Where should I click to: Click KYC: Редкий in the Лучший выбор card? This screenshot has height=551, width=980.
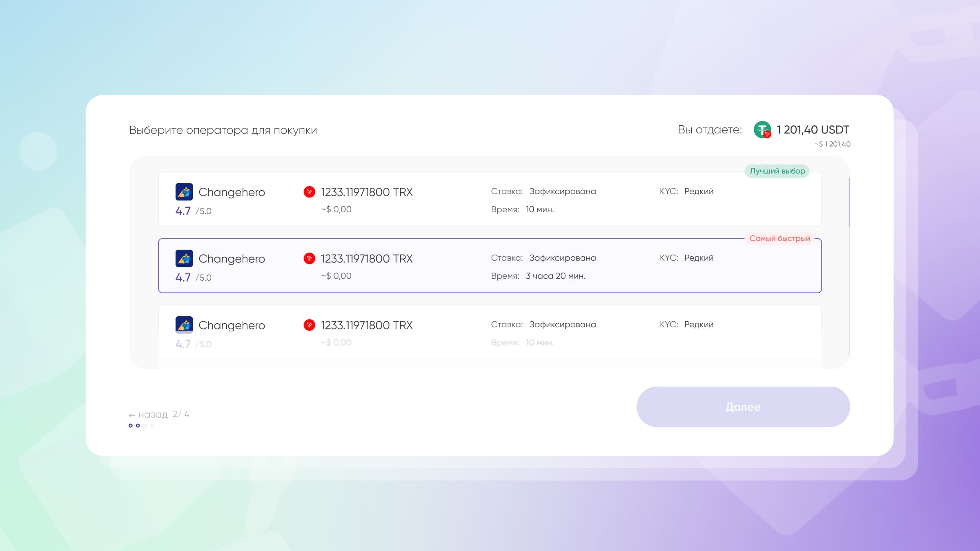click(x=687, y=191)
